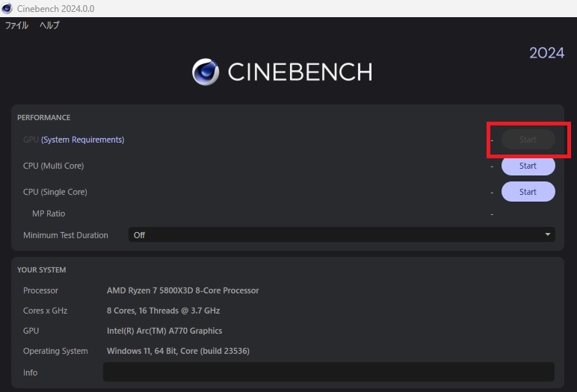This screenshot has height=392, width=577.
Task: Click the 'MP Ratio' label
Action: pyautogui.click(x=49, y=214)
